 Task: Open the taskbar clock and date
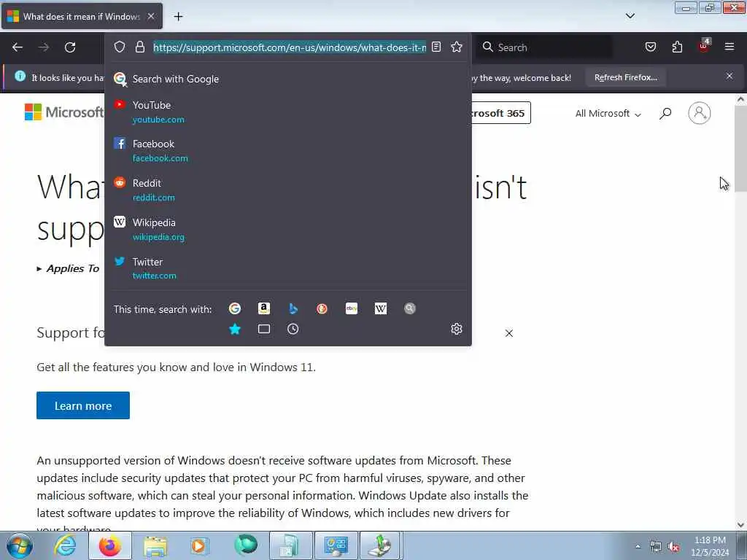(x=710, y=546)
